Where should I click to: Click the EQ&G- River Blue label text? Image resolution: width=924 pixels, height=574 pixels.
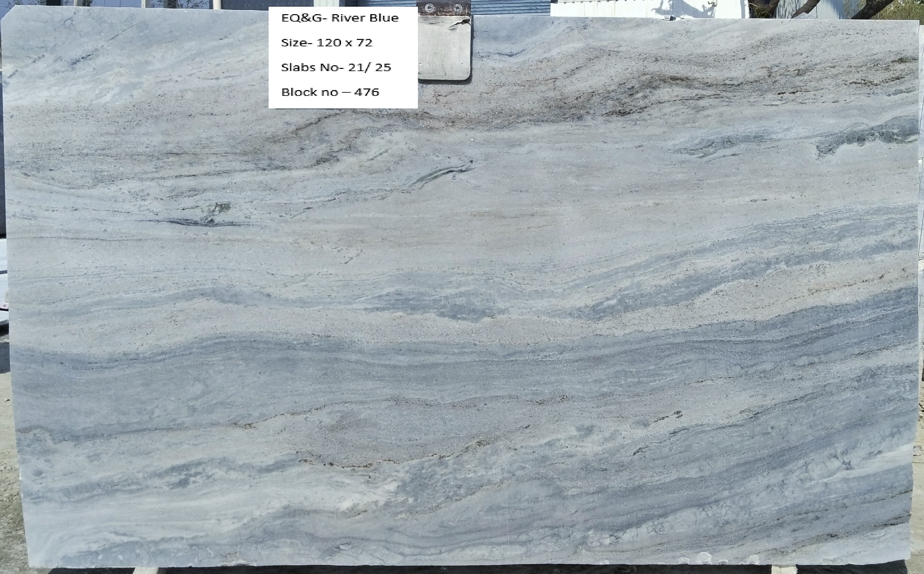340,18
